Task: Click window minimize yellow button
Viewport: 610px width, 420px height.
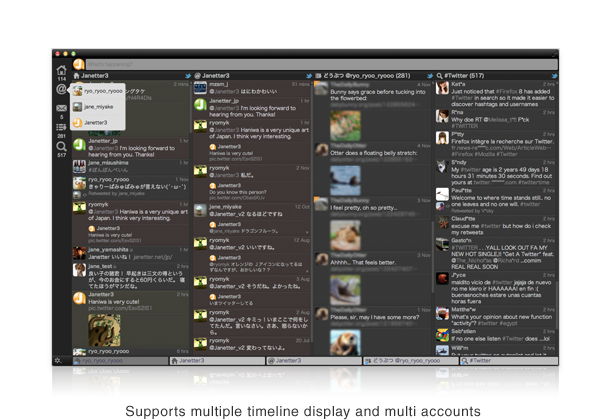Action: pyautogui.click(x=65, y=54)
